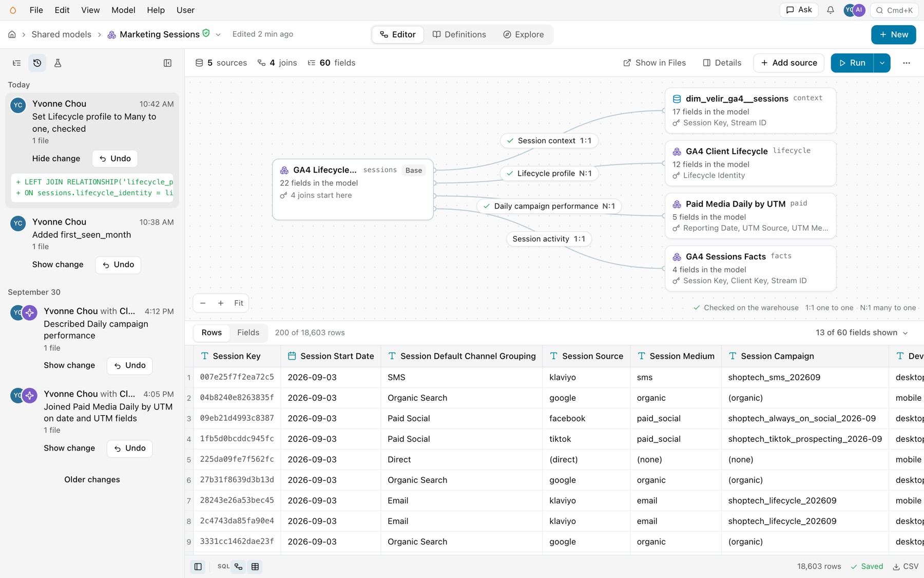Screen dimensions: 924x578
Task: Click the Ask button
Action: [799, 10]
